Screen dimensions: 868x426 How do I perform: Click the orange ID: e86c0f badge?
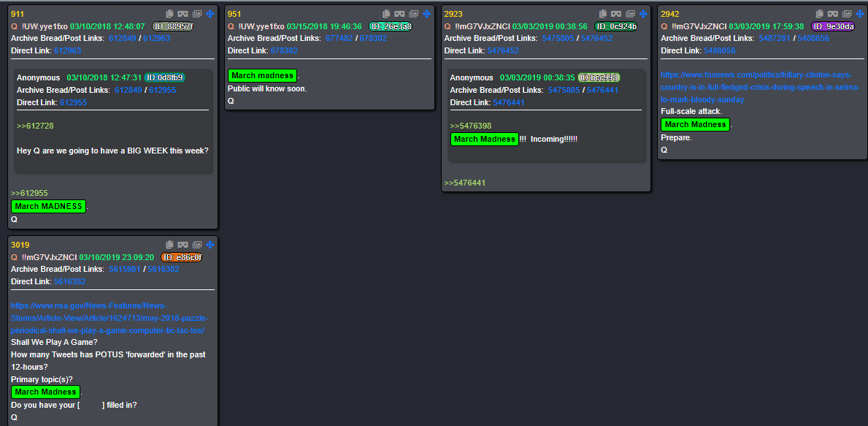click(x=182, y=257)
